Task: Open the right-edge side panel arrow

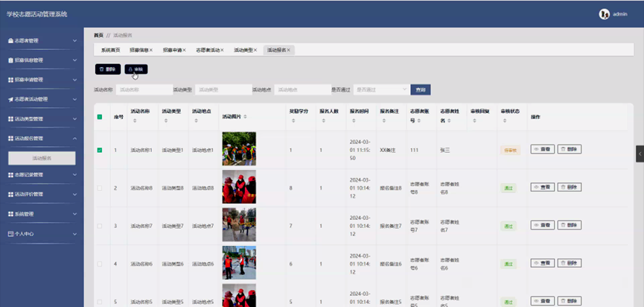Action: 640,153
